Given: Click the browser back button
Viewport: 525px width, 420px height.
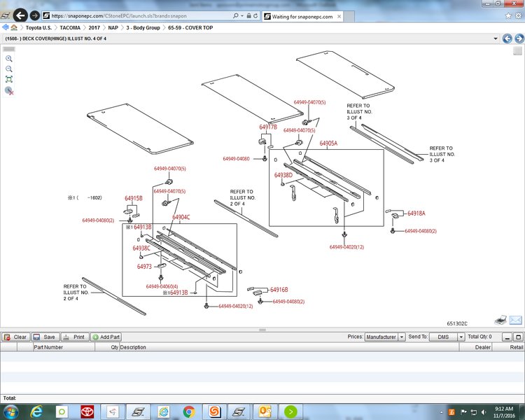Looking at the screenshot, I should point(20,15).
